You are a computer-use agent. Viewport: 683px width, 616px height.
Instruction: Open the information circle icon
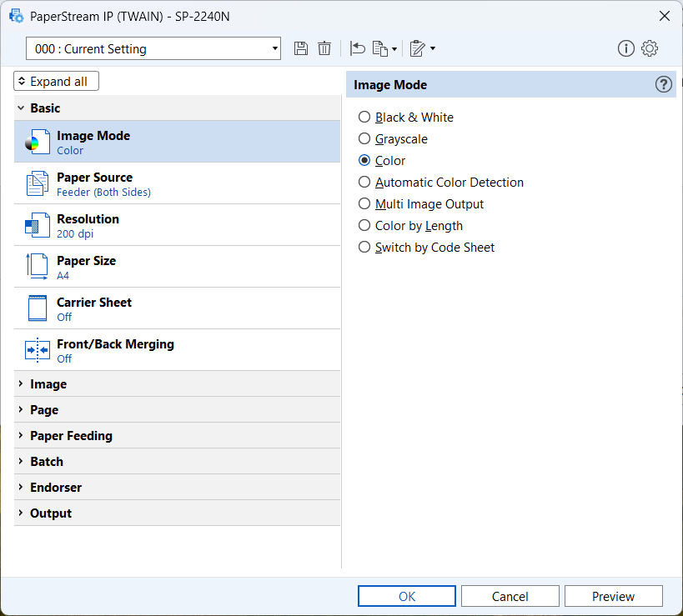click(x=626, y=48)
